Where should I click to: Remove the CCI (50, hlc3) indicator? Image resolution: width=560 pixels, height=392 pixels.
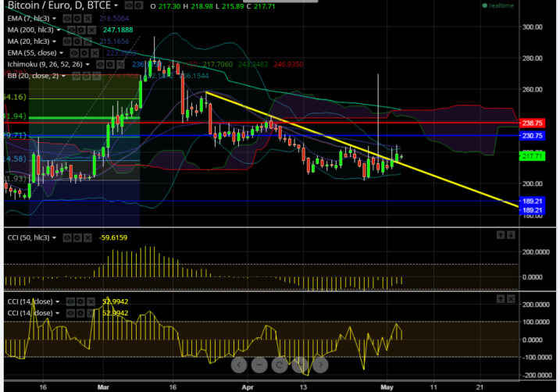(x=87, y=237)
